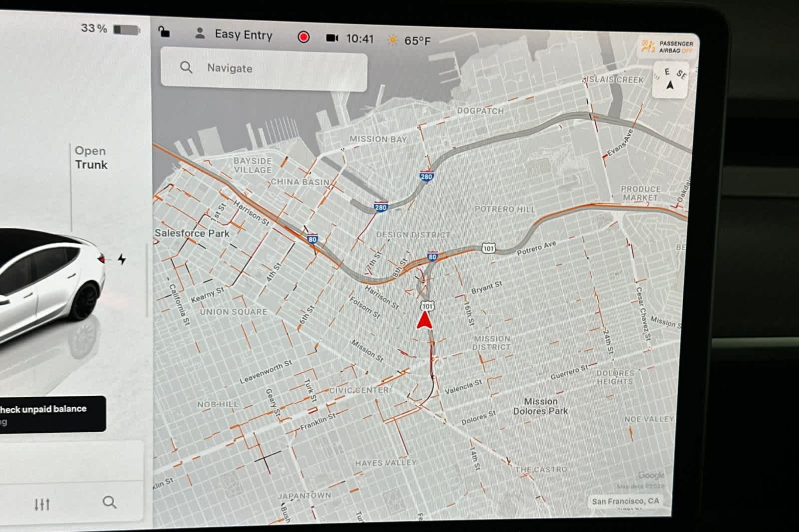Tap the Potrero Ave street label
This screenshot has height=532, width=799.
pyautogui.click(x=536, y=248)
